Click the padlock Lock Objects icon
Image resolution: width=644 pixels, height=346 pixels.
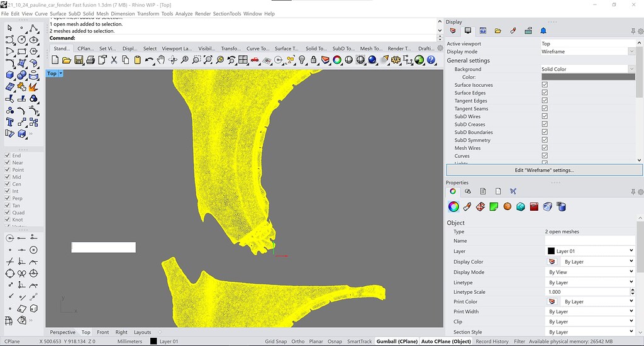(313, 60)
